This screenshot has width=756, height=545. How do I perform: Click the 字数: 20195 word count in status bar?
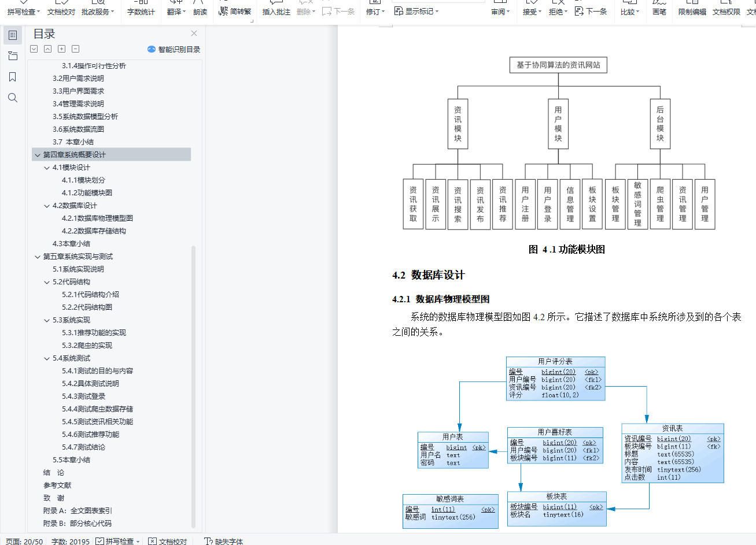pos(71,542)
